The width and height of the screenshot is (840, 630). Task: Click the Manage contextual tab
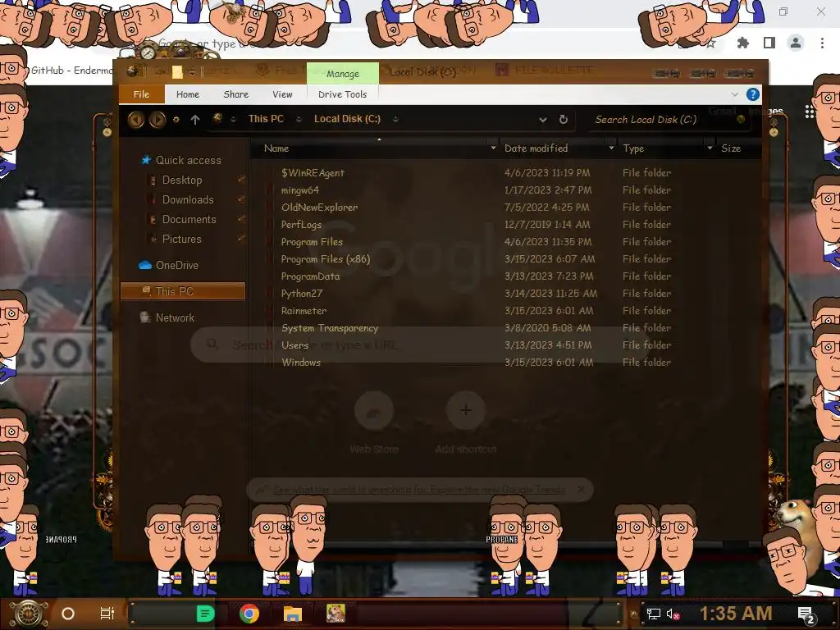point(343,73)
